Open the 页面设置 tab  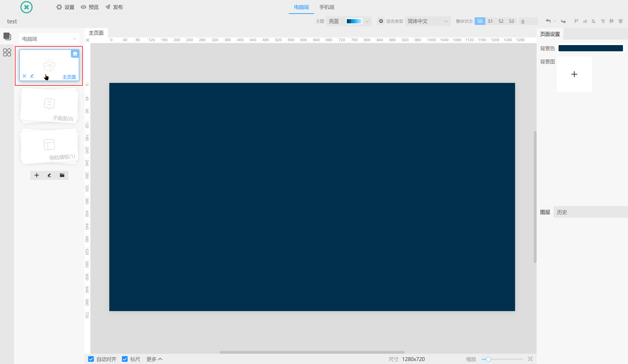(x=550, y=34)
